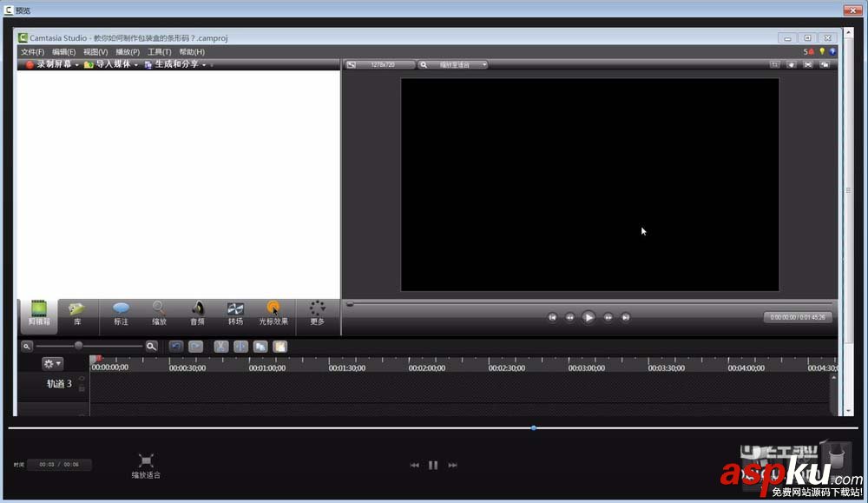This screenshot has width=868, height=503.
Task: Click the timeline zoom slider knob
Action: tap(79, 346)
